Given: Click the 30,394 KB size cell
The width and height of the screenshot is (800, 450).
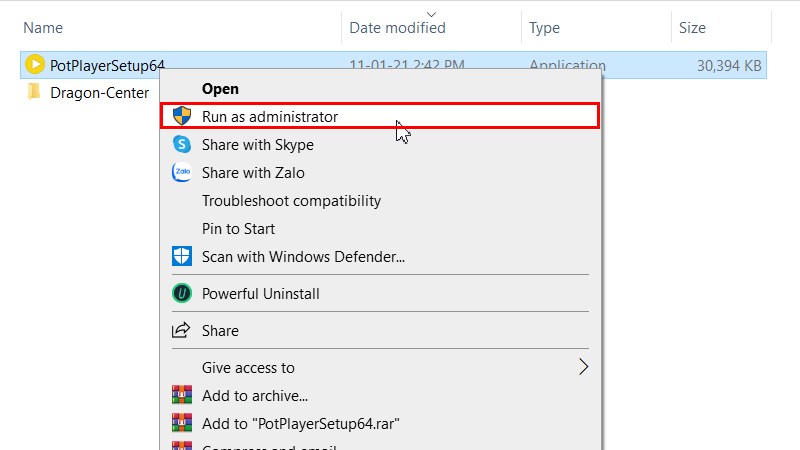Looking at the screenshot, I should pos(729,66).
